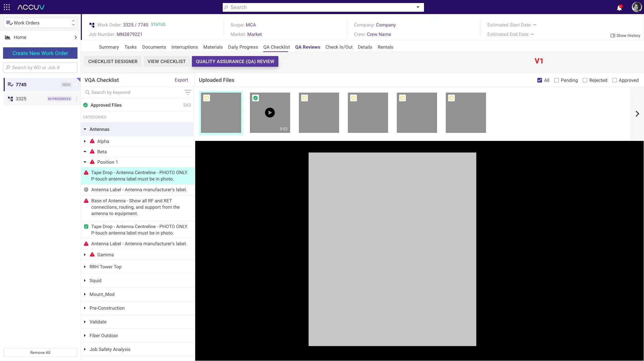This screenshot has width=644, height=361.
Task: Click approved check badge on video thumbnail
Action: tap(256, 98)
